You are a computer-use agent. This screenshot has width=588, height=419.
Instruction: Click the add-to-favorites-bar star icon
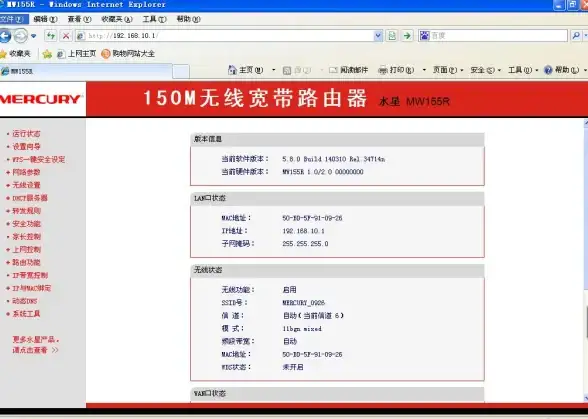click(x=47, y=54)
